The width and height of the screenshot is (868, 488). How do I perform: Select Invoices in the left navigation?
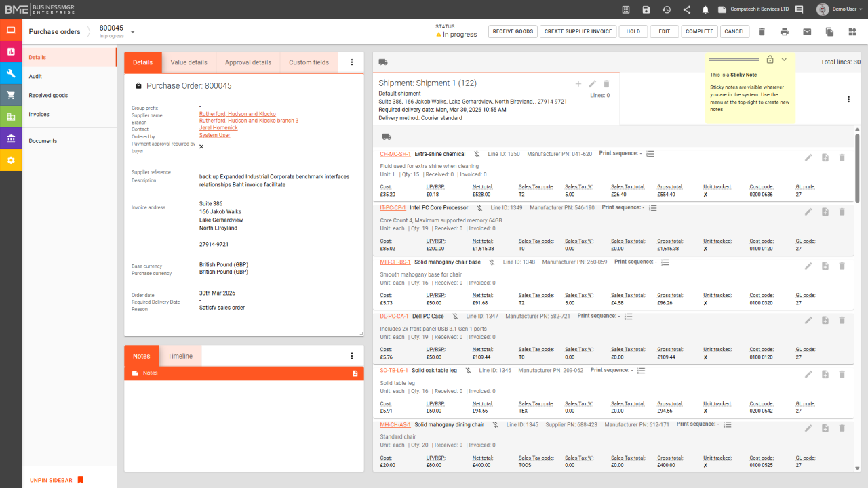click(x=39, y=115)
